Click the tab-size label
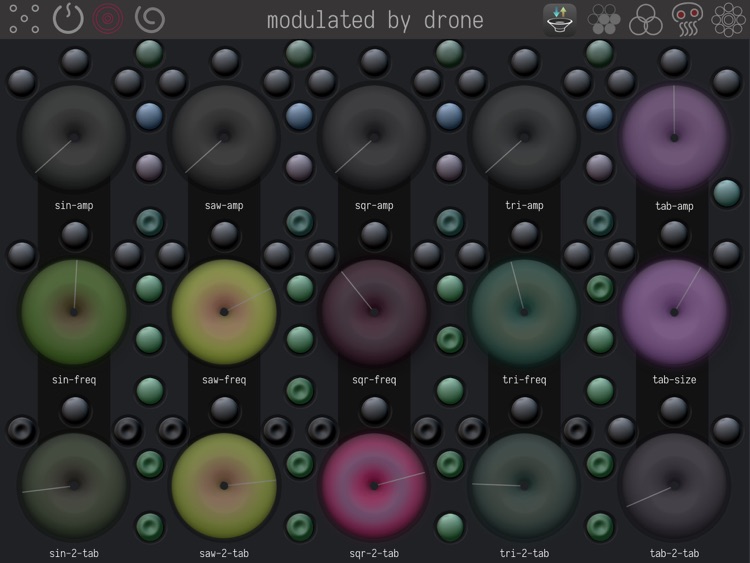The height and width of the screenshot is (563, 750). coord(674,380)
